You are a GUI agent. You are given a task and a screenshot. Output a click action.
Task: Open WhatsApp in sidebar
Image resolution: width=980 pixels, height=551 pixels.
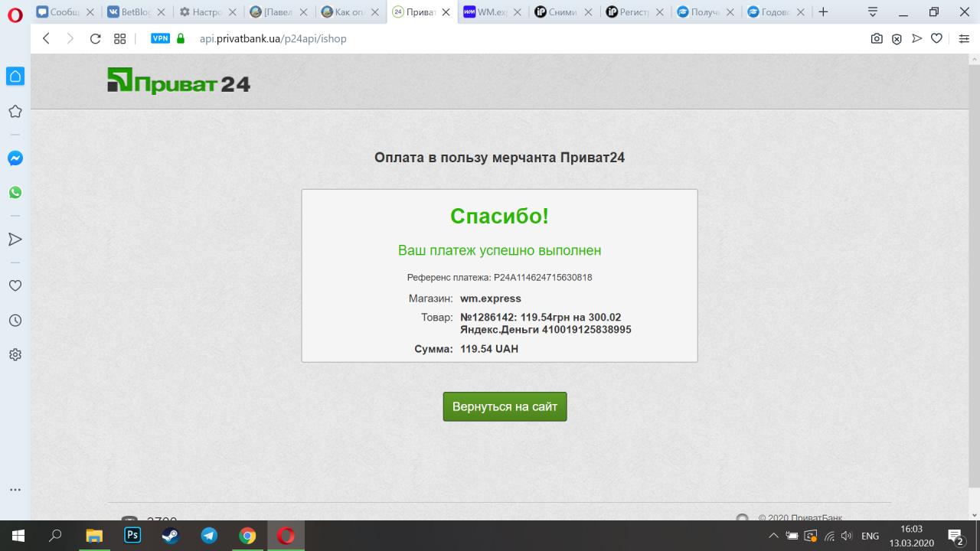(15, 193)
